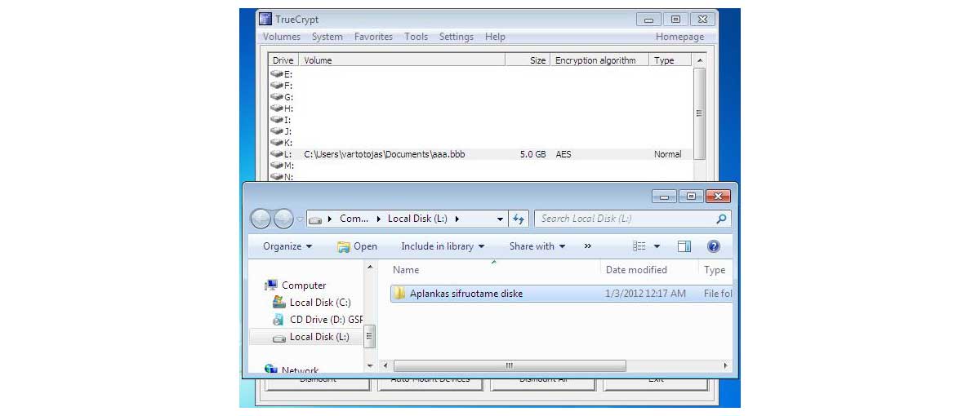Select drive N: icon in TrueCrypt list
Image resolution: width=980 pixels, height=416 pixels.
coord(277,176)
